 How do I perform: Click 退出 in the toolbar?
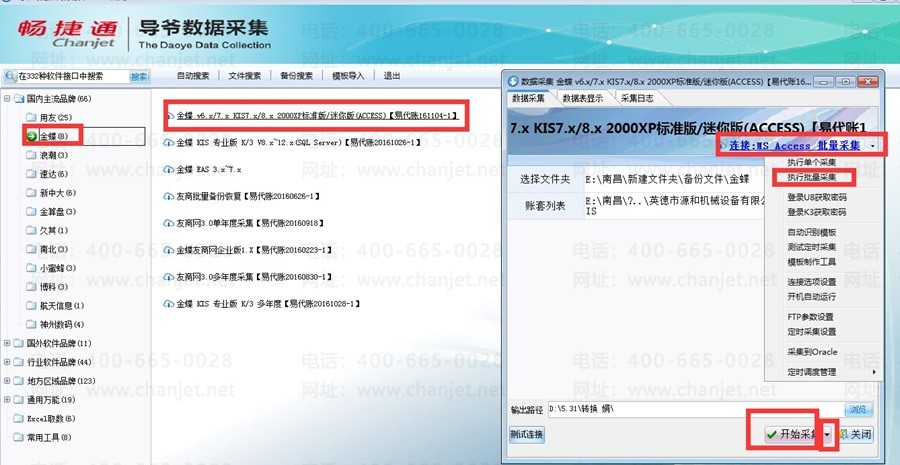point(391,76)
